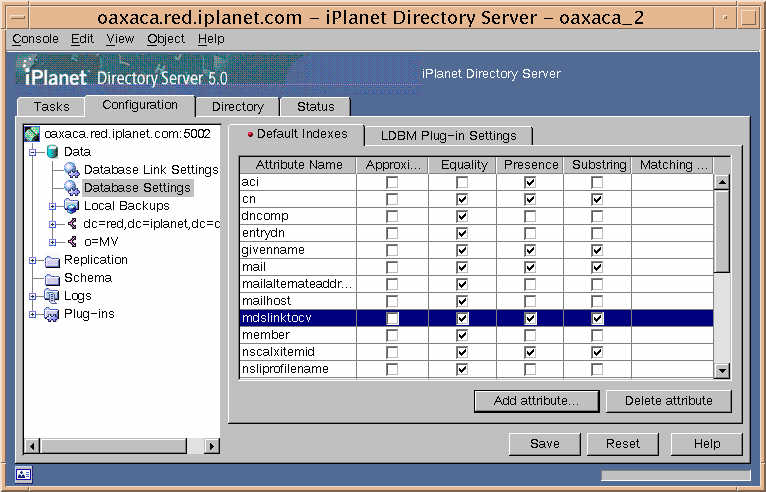Enable Presence index for dncomp
This screenshot has width=766, height=492.
click(x=530, y=216)
